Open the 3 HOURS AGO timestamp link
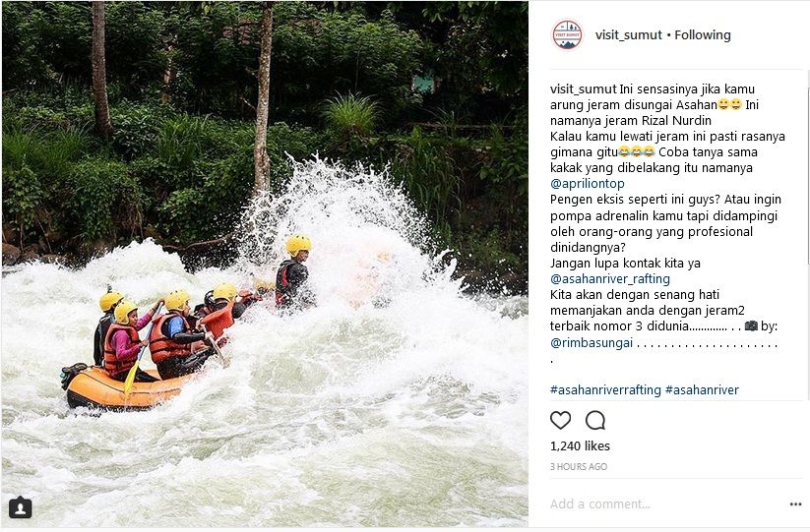Viewport: 810px width, 532px height. (579, 466)
